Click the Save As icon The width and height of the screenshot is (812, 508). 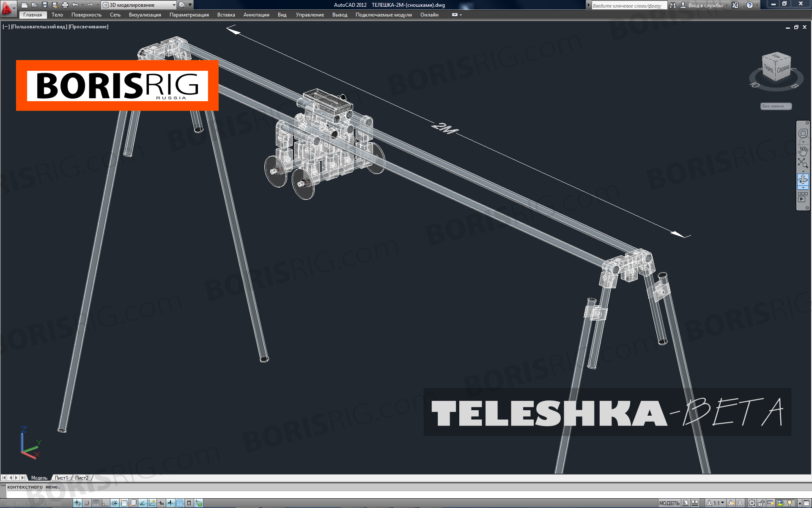[55, 5]
